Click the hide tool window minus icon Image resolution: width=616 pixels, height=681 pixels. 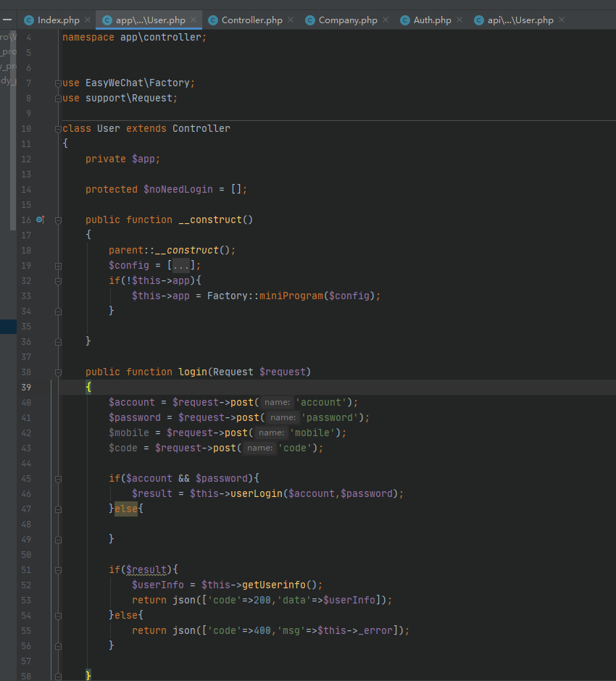point(7,20)
